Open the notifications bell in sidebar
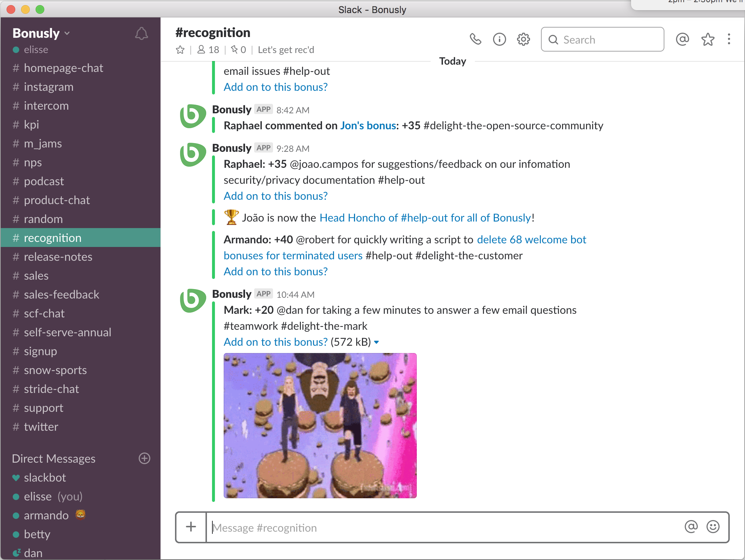 (x=141, y=34)
